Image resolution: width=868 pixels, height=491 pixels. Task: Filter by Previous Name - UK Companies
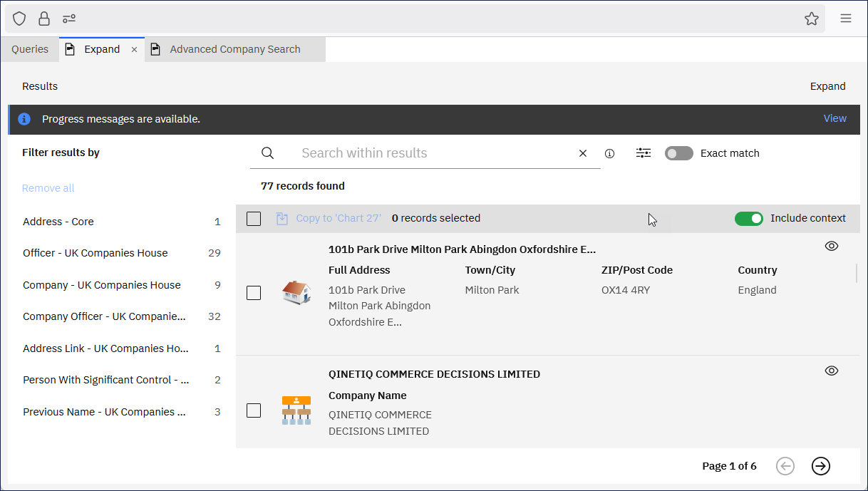coord(122,412)
